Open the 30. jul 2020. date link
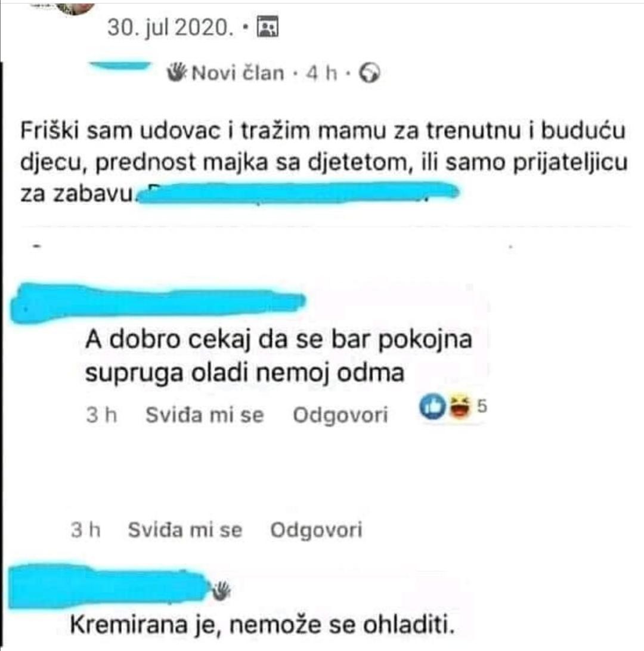This screenshot has width=644, height=651. (x=171, y=28)
